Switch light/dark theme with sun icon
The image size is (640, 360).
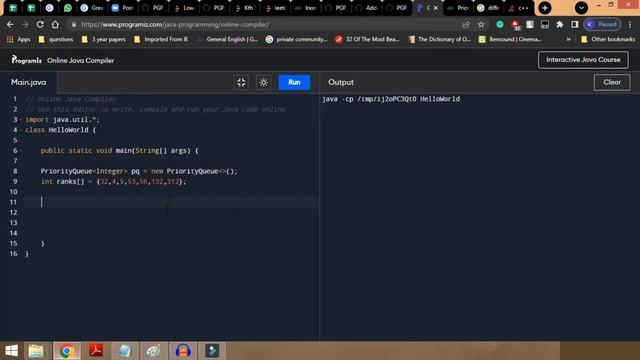264,82
